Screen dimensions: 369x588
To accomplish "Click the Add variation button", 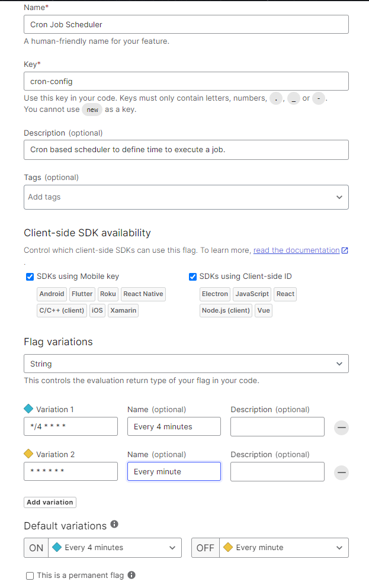I will tap(50, 502).
